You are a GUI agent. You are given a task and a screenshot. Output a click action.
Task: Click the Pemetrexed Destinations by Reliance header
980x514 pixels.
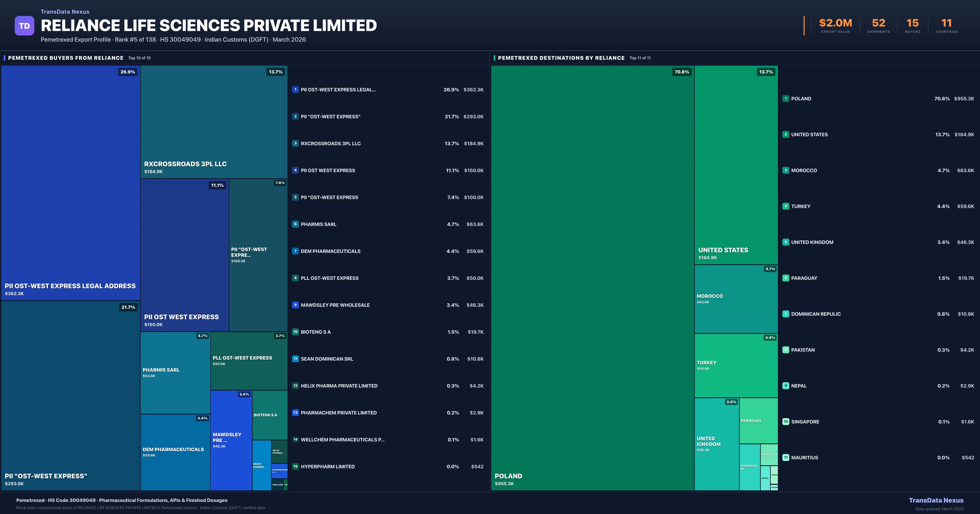coord(561,58)
